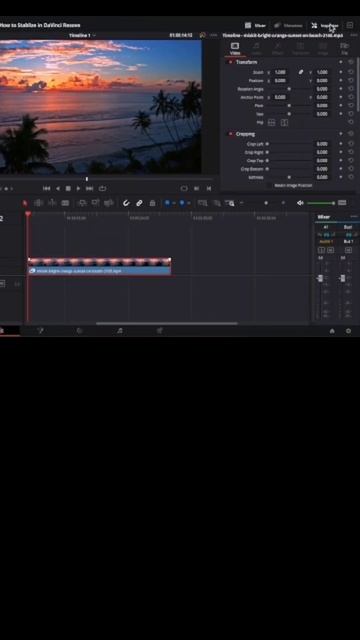Click the timeline zoom slider handle
The image size is (360, 640).
pos(266,203)
